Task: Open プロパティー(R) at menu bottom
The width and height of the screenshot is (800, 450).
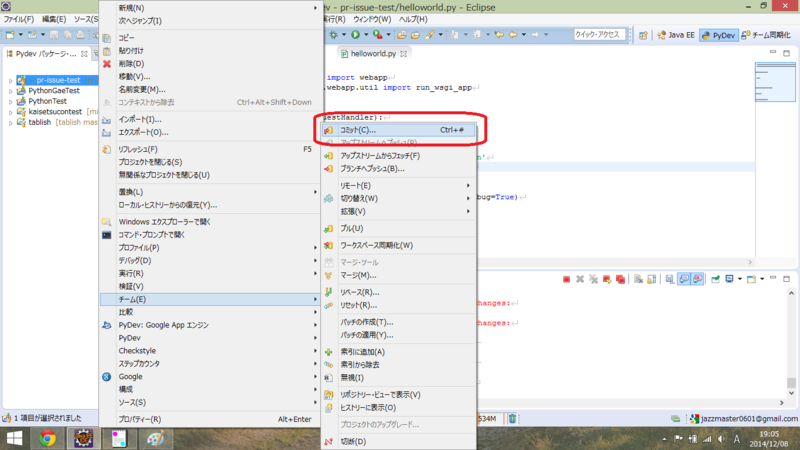Action: pos(210,419)
